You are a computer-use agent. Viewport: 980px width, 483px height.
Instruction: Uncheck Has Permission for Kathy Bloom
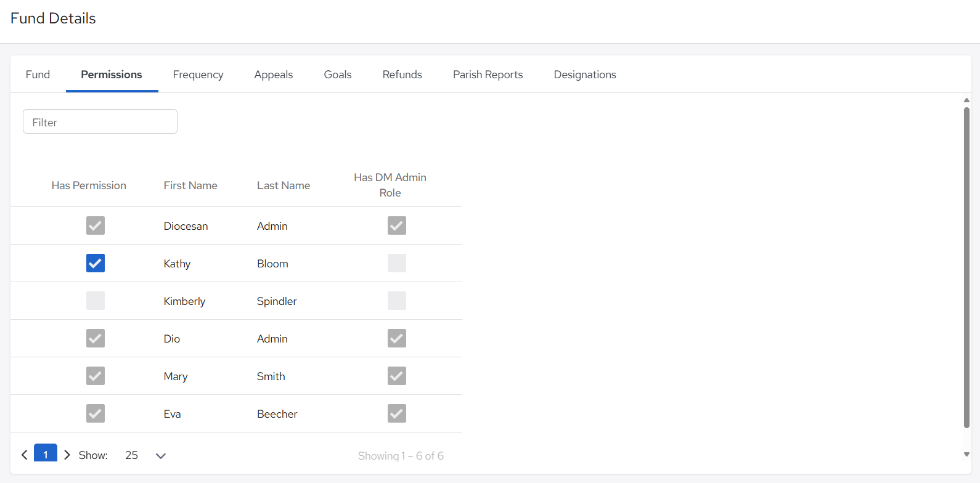coord(96,263)
